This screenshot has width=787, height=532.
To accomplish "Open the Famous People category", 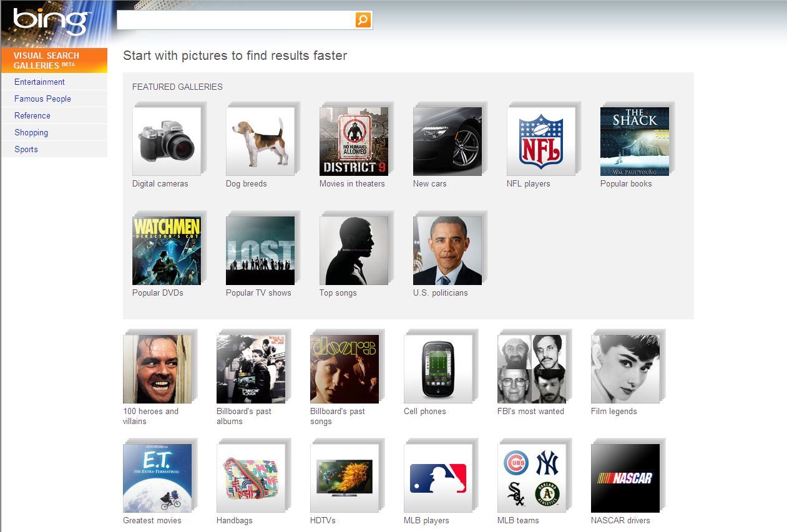I will [42, 99].
